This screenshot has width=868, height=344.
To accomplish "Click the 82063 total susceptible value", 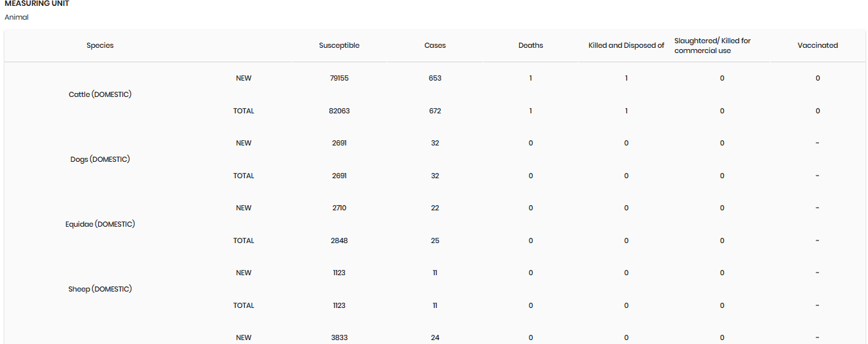I will [x=339, y=111].
